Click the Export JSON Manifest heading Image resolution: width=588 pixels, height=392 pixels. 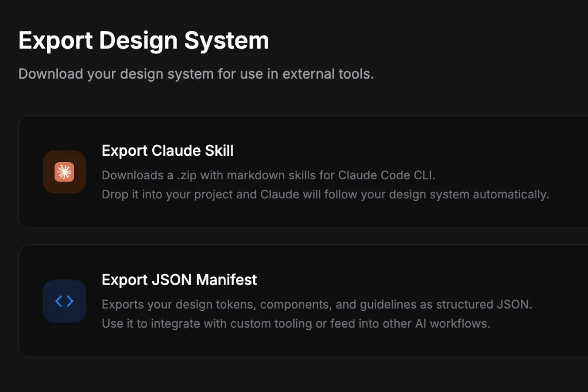point(179,280)
